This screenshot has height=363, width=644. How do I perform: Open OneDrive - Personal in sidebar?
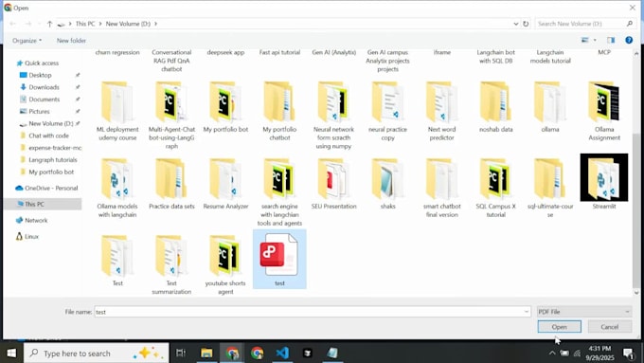51,188
